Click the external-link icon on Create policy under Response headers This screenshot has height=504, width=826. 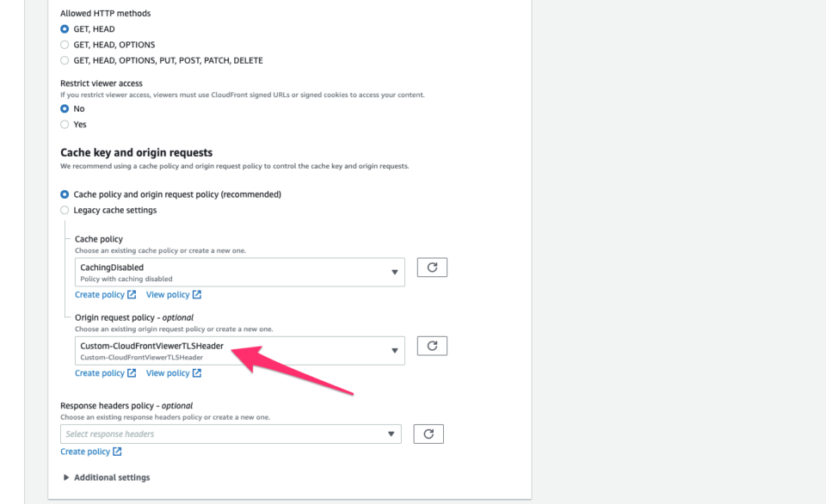tap(117, 451)
